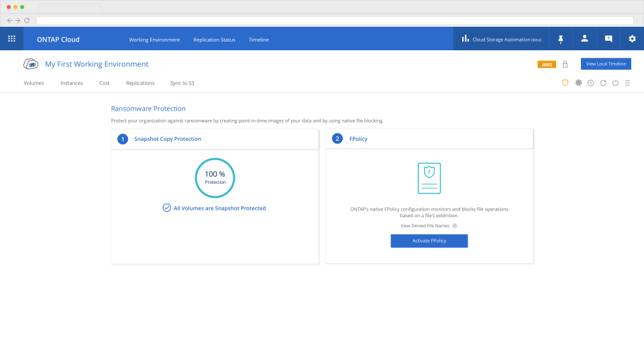Click All Volumes are Snapshot Protected text
Screen dimensions: 644x362
220,208
